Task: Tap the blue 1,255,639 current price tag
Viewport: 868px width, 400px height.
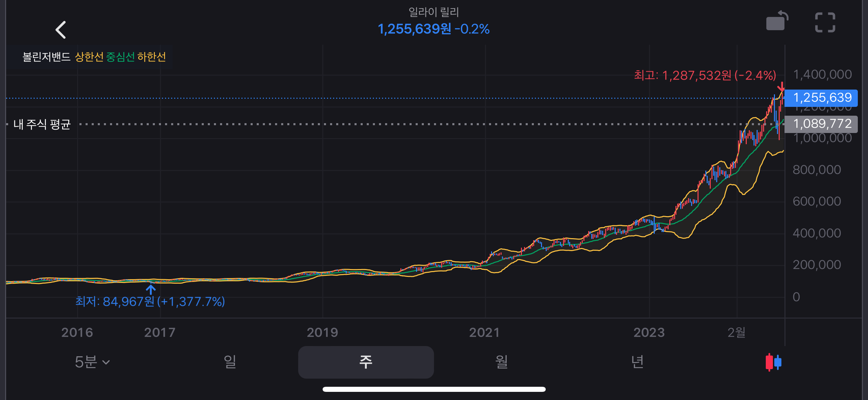Action: click(x=821, y=98)
